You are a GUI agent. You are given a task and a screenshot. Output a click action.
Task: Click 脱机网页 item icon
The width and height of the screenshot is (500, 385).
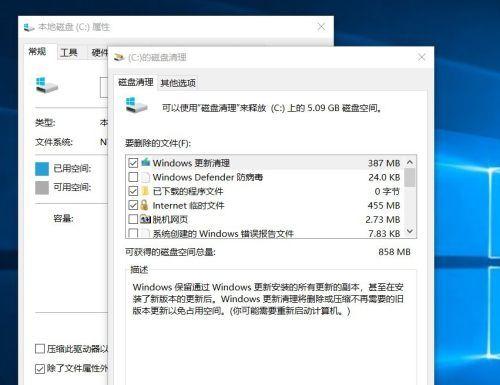145,219
